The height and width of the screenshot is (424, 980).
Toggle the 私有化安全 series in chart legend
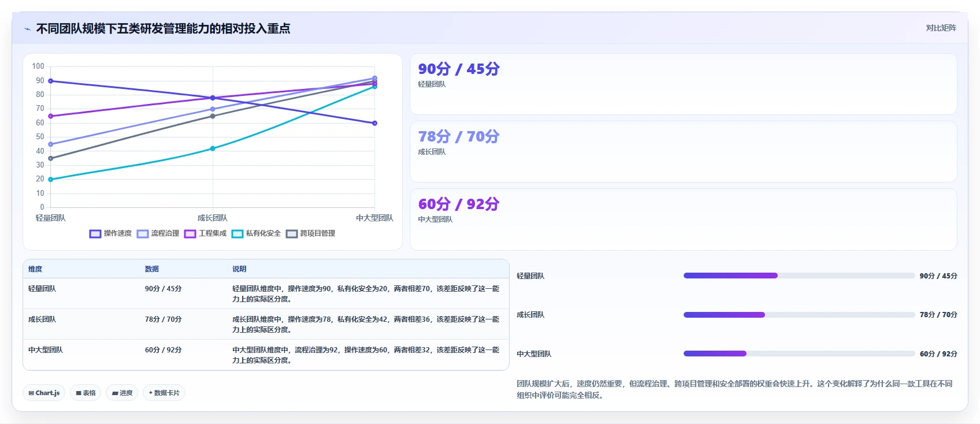click(x=257, y=233)
